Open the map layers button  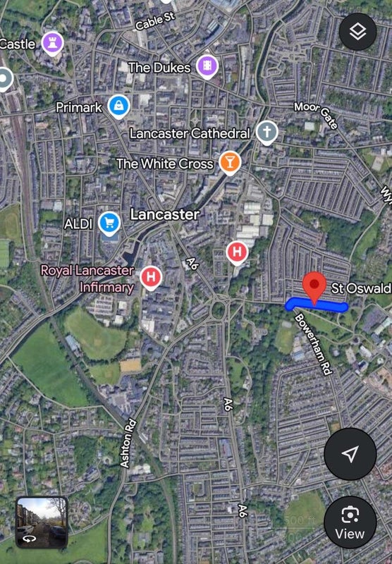(x=357, y=32)
